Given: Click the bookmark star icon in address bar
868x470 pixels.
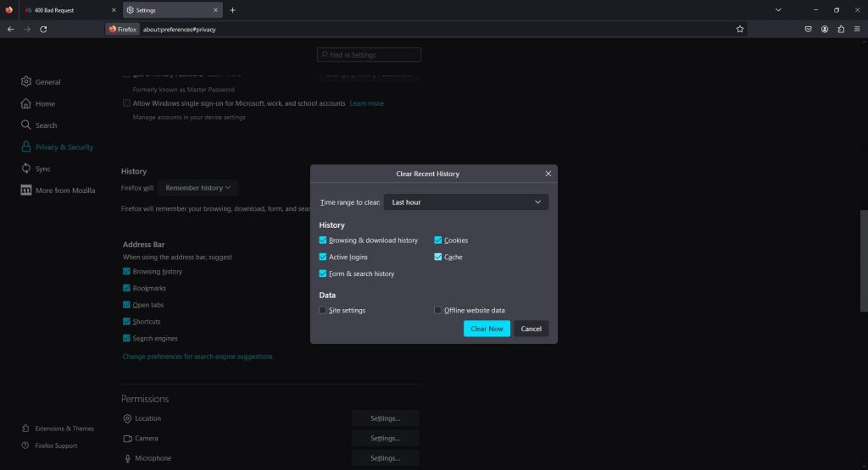Looking at the screenshot, I should coord(740,29).
